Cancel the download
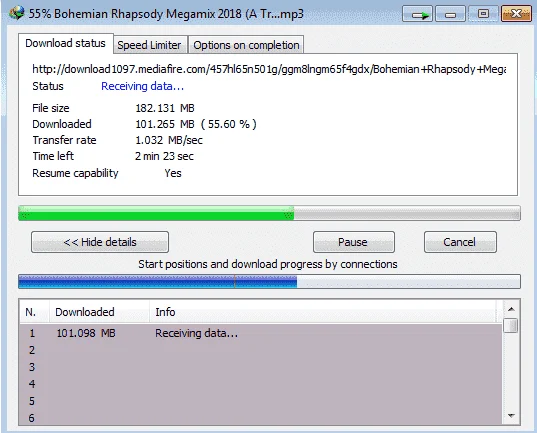Viewport: 537px width, 433px height. (460, 242)
